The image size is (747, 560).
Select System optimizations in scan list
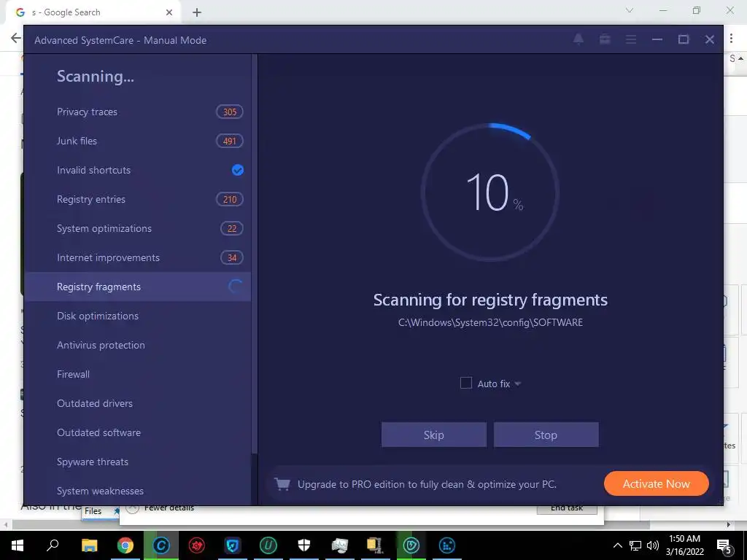pyautogui.click(x=137, y=228)
